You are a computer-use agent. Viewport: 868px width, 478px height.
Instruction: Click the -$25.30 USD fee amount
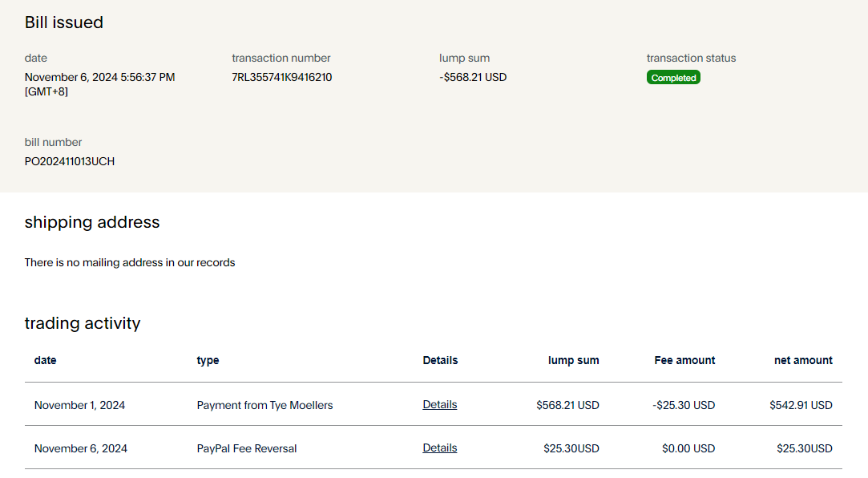pyautogui.click(x=684, y=405)
